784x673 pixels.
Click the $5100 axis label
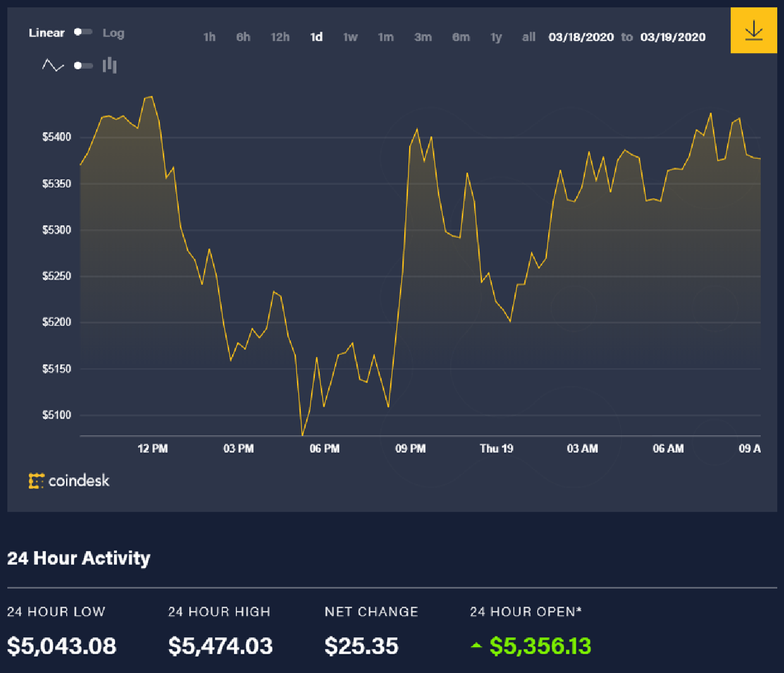[x=56, y=415]
